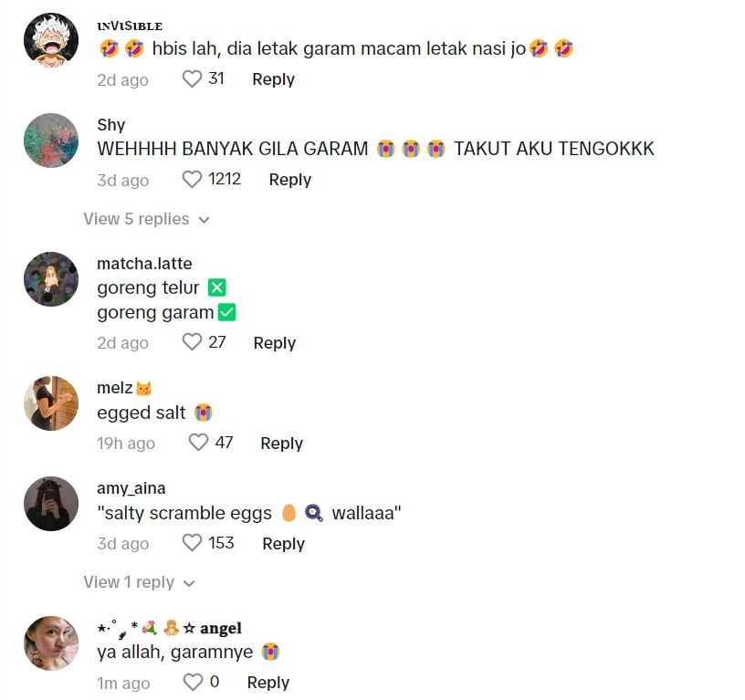Like Shy's comment with 1212 likes
The height and width of the screenshot is (700, 745).
[192, 180]
